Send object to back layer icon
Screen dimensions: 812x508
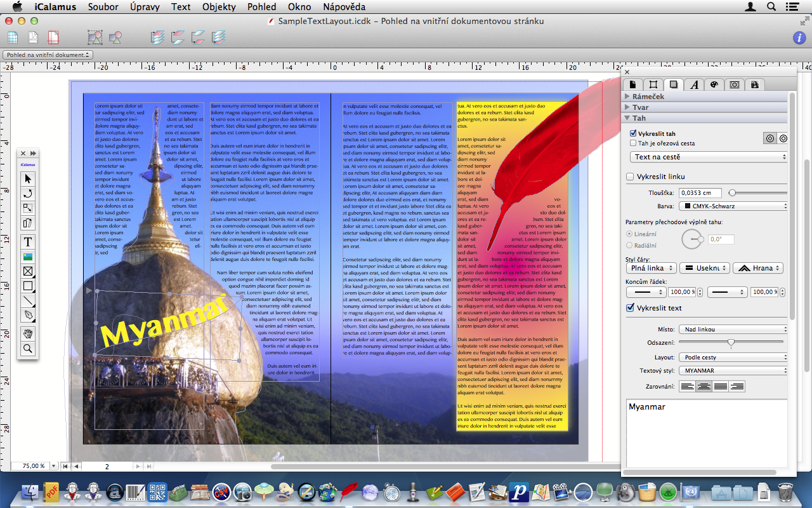(x=219, y=37)
